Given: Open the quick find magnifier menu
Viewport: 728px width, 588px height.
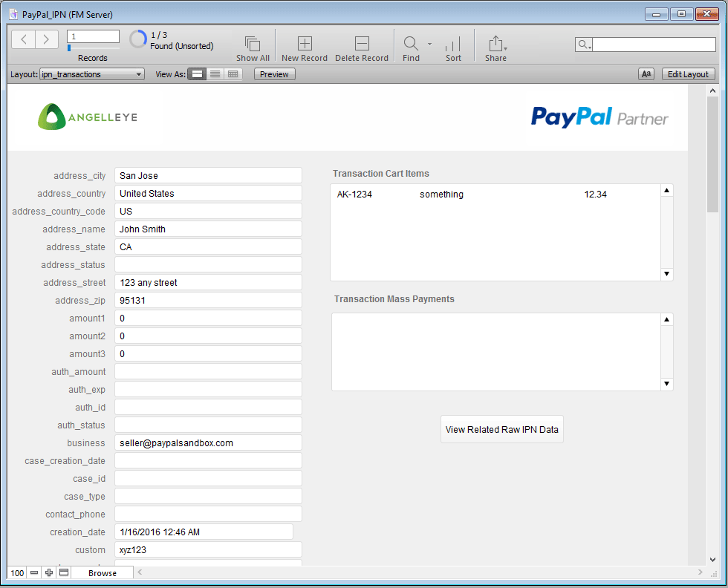Looking at the screenshot, I should point(584,45).
